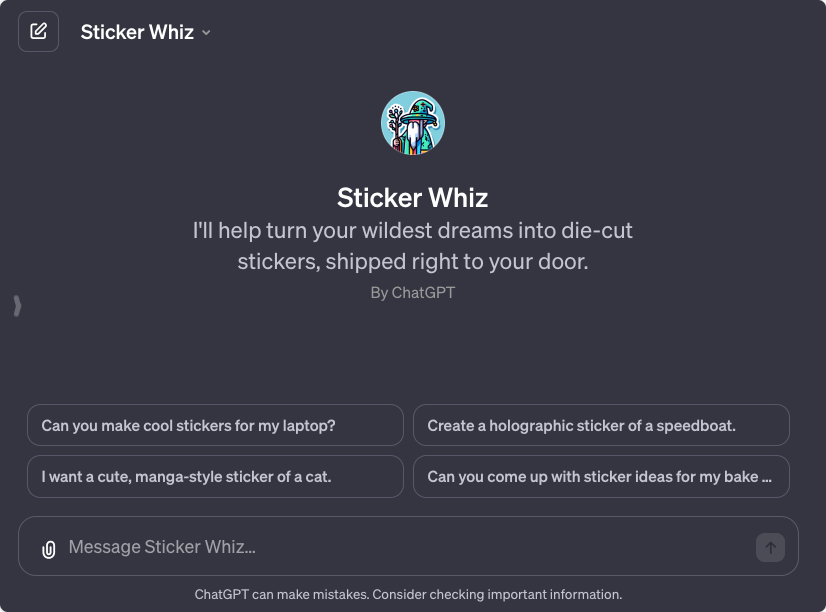Open the By ChatGPT attribution link
The width and height of the screenshot is (826, 612).
412,292
